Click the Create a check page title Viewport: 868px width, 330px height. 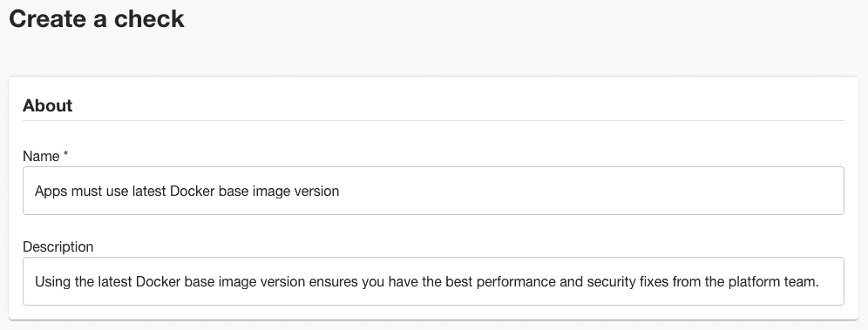point(97,19)
